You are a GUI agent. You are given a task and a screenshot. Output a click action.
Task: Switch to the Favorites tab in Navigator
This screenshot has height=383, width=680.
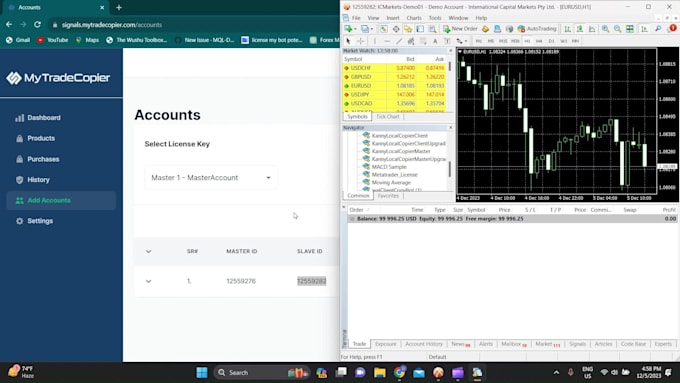pyautogui.click(x=388, y=196)
